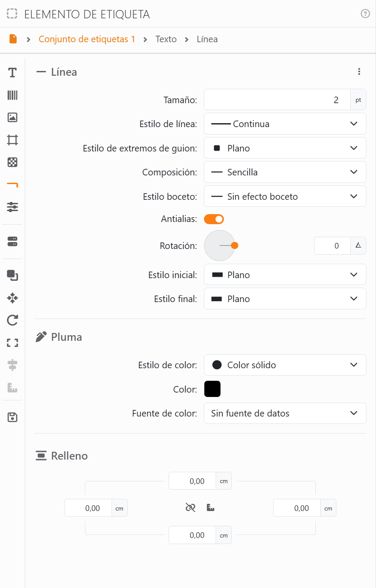Image resolution: width=376 pixels, height=588 pixels.
Task: Click the overlapping squares arrange icon
Action: (12, 276)
